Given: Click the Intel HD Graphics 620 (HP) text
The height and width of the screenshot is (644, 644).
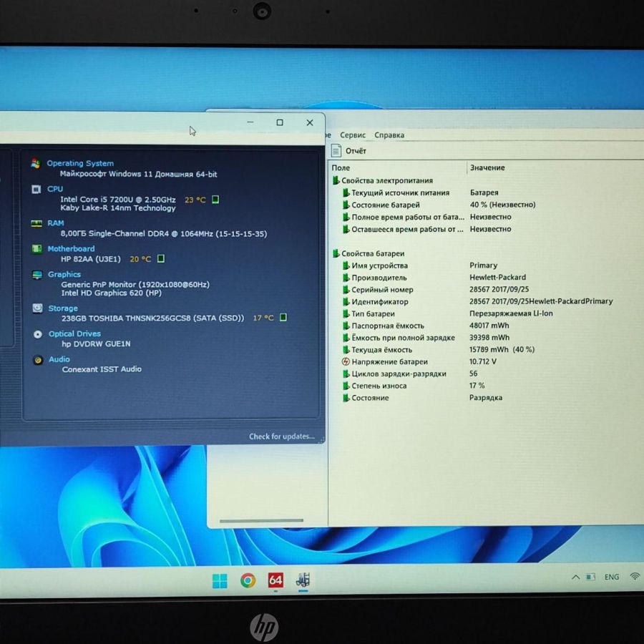Looking at the screenshot, I should [112, 293].
